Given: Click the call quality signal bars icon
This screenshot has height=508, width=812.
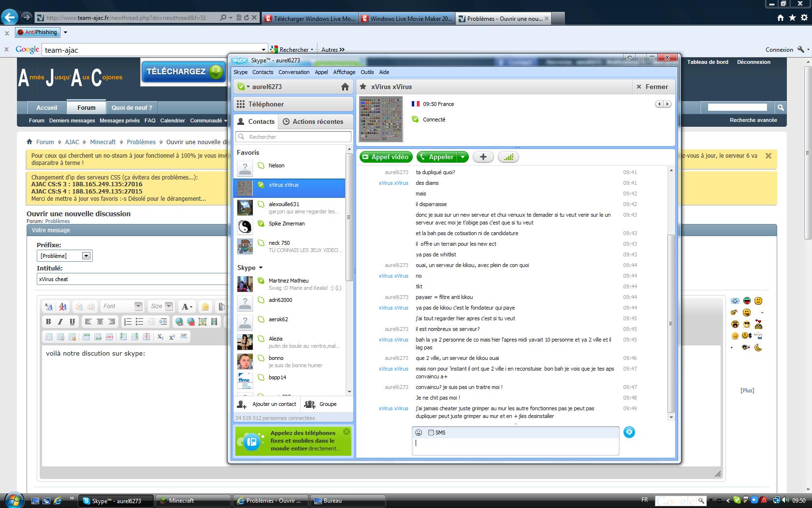Looking at the screenshot, I should (508, 157).
